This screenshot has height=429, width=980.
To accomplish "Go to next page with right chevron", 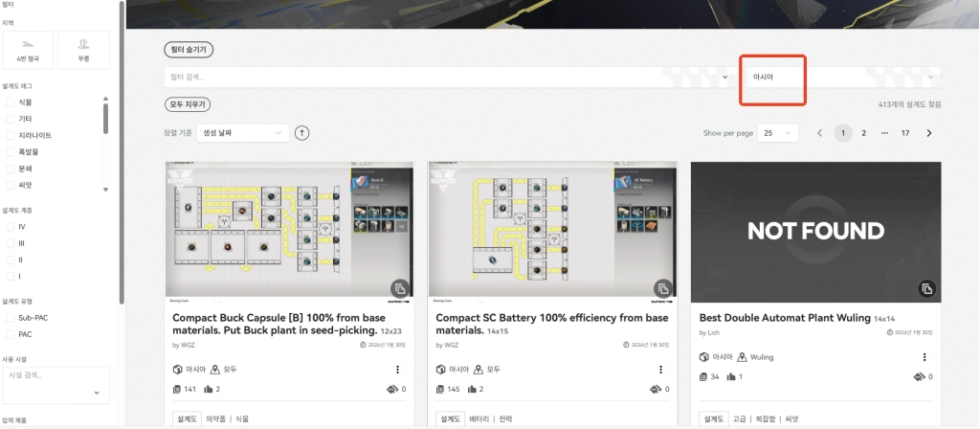I will click(929, 133).
